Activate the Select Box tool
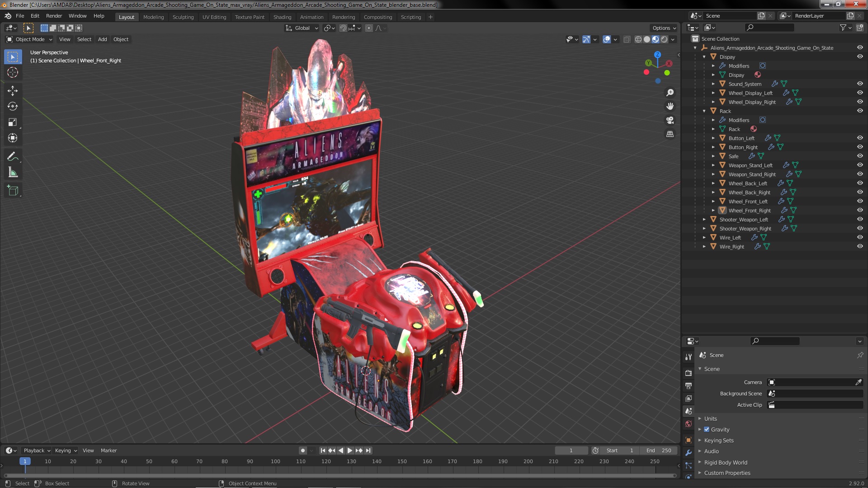 click(x=13, y=56)
